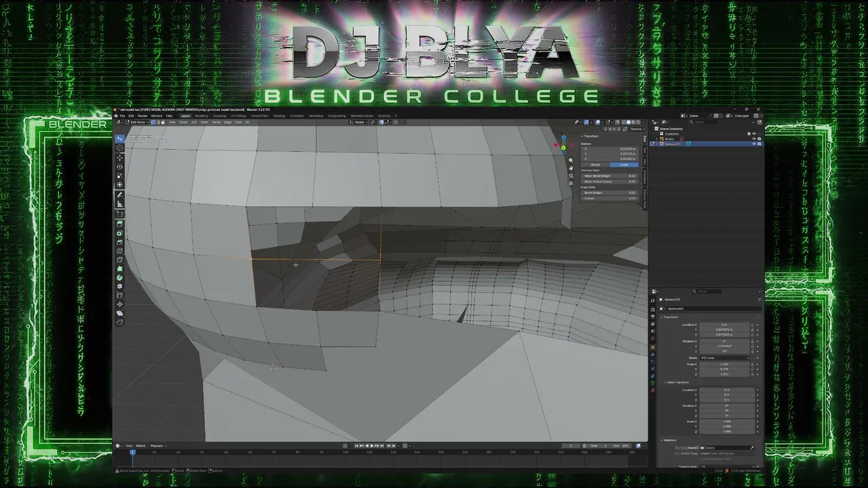
Task: Click the green Y axis gizmo ball
Action: (564, 148)
